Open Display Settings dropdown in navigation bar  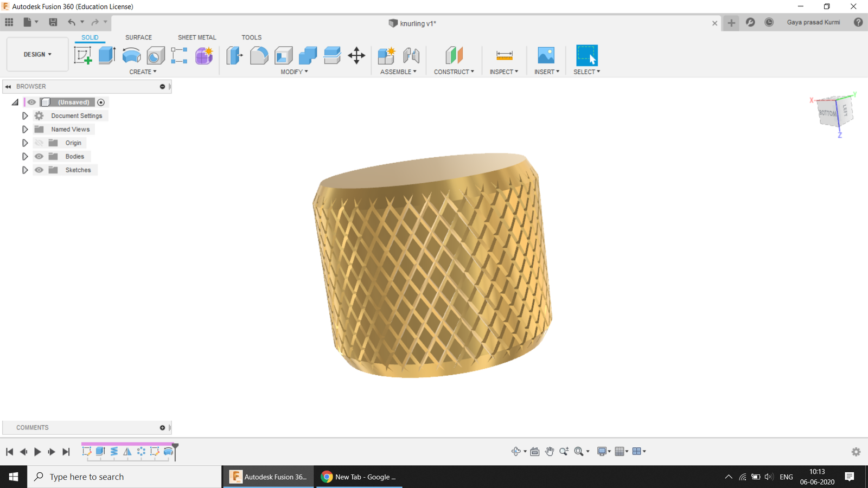604,451
